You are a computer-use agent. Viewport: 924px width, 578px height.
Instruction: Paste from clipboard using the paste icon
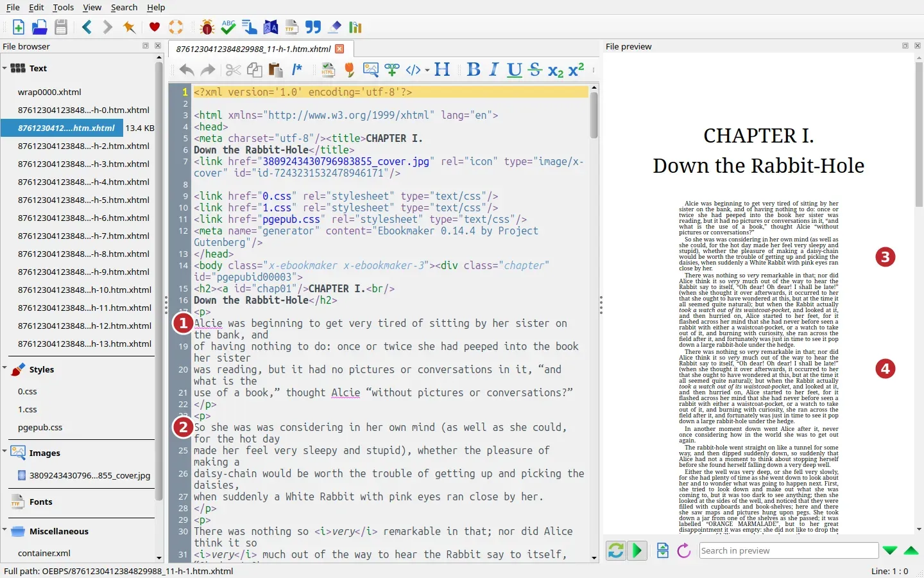pyautogui.click(x=276, y=70)
